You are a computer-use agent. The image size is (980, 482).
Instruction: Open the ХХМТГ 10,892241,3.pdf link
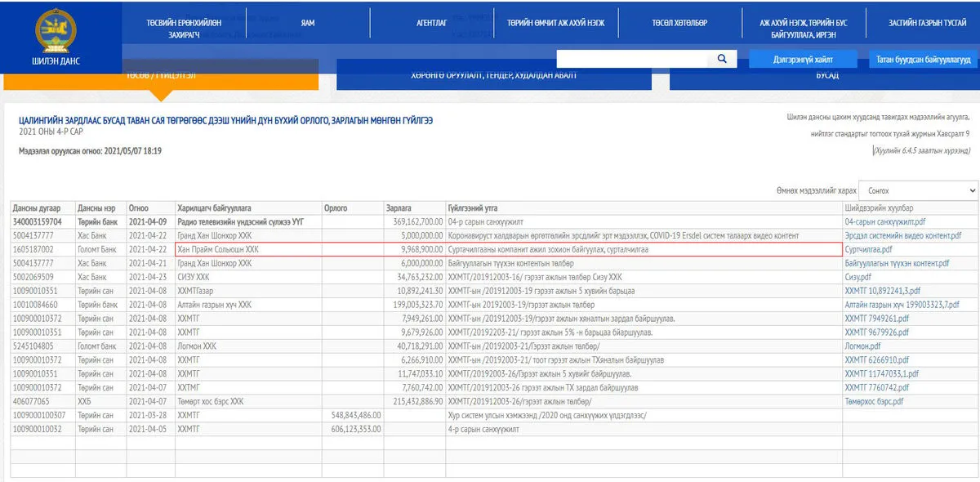883,291
